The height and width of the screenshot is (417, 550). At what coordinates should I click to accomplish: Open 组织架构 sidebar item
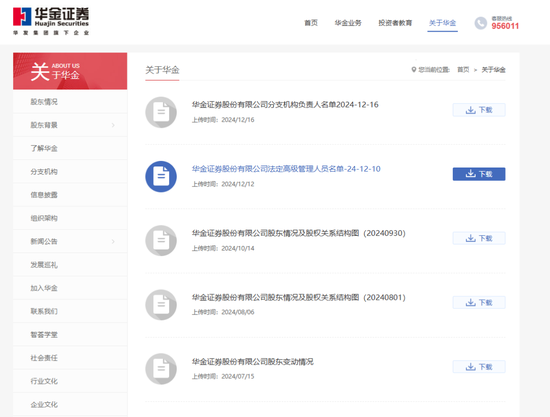[70, 218]
